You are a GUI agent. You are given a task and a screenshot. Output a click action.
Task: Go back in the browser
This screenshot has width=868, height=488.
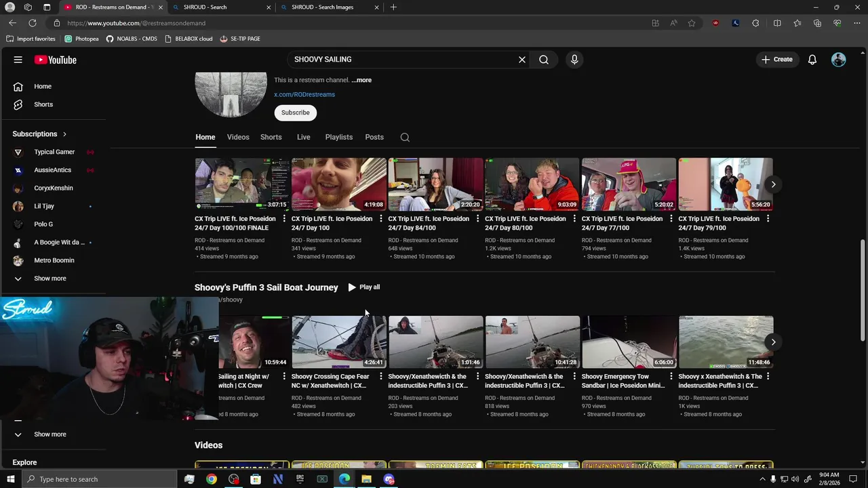[12, 23]
